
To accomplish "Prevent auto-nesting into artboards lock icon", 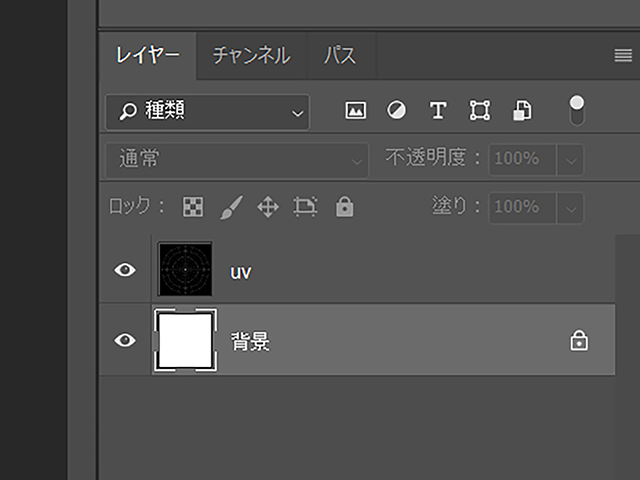I will point(305,207).
